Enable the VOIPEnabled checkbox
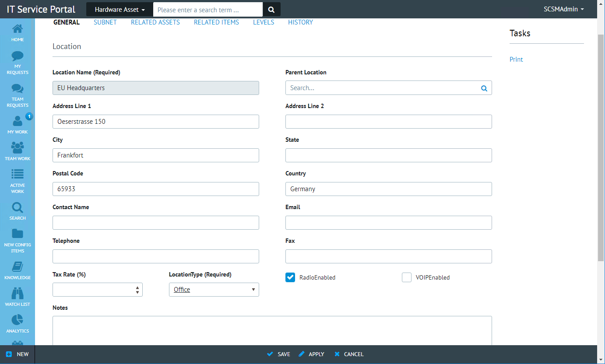 pos(407,277)
